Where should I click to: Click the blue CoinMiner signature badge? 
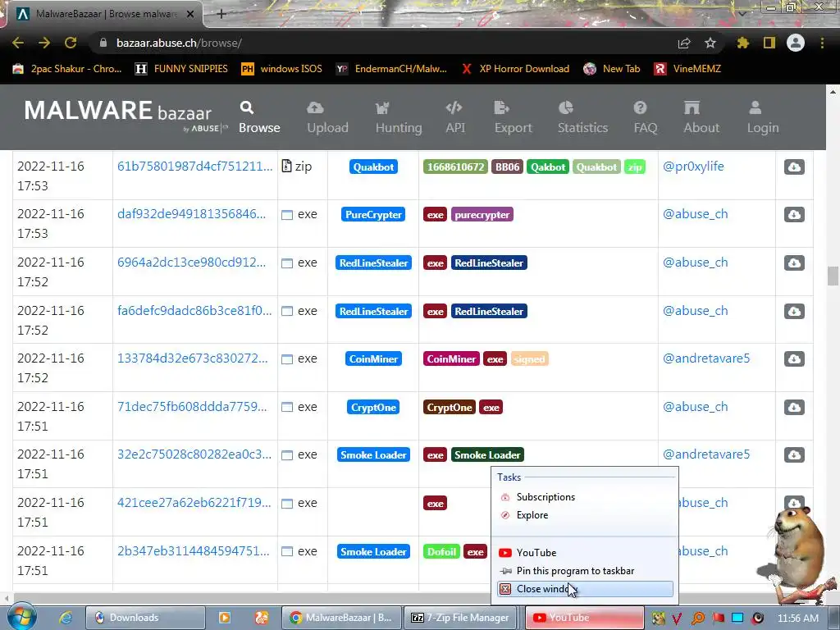coord(373,359)
